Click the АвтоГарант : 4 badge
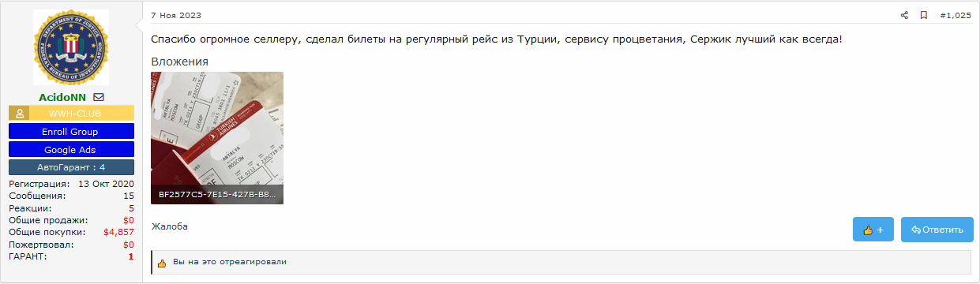The image size is (980, 284). click(x=71, y=167)
